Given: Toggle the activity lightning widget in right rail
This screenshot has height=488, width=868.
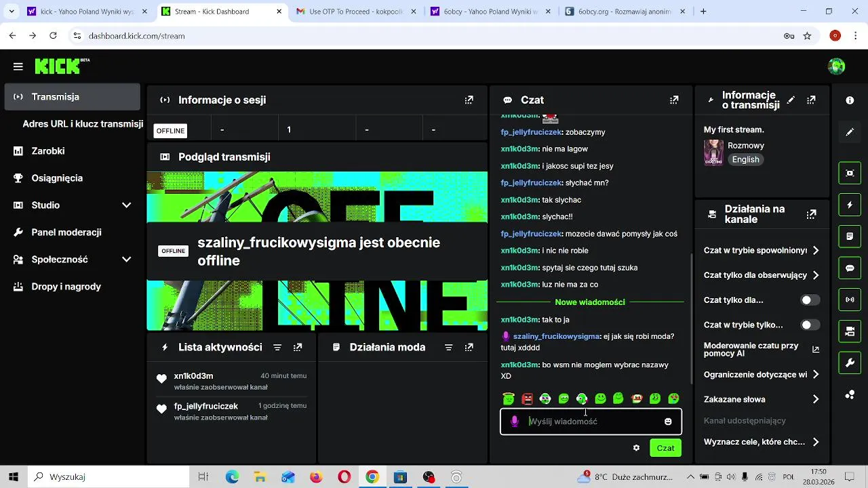Looking at the screenshot, I should 850,205.
